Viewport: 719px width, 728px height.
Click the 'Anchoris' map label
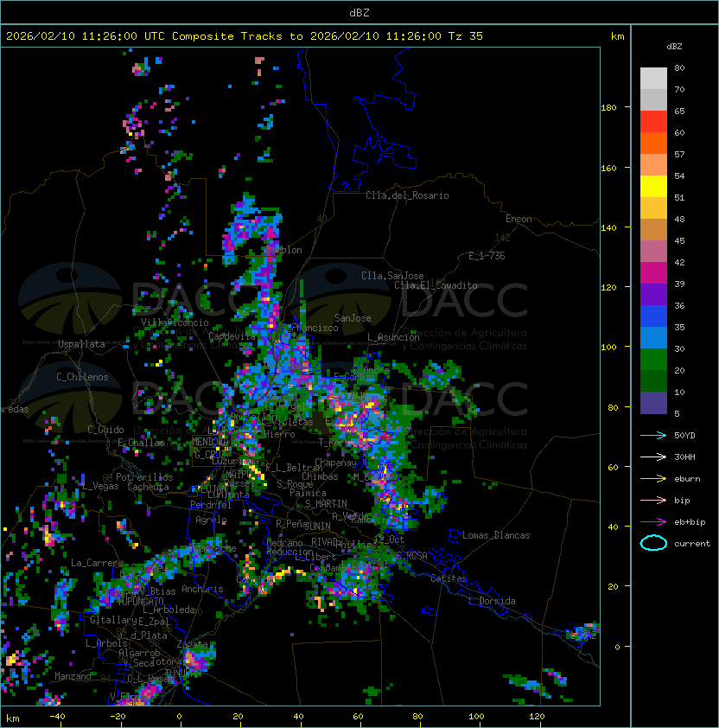(x=202, y=589)
